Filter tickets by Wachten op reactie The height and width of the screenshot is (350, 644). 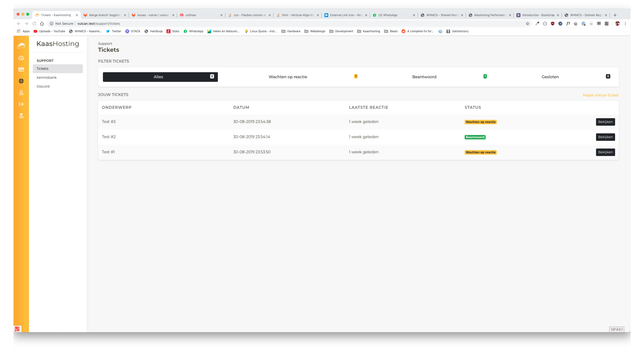[288, 77]
